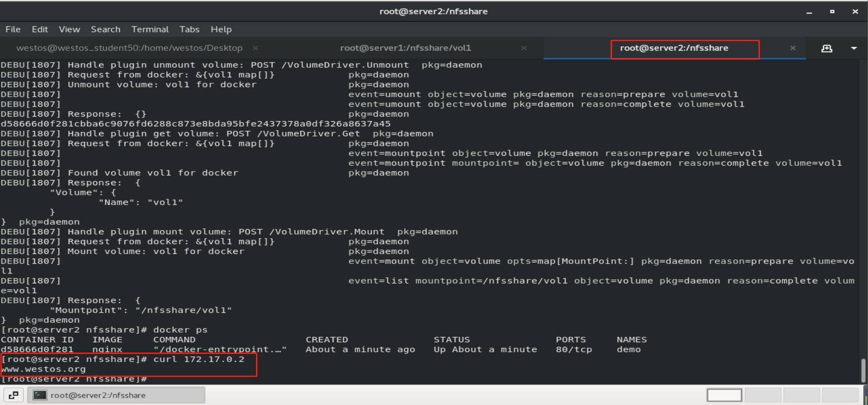868x405 pixels.
Task: Click the terminal icon in taskbar button
Action: click(x=40, y=395)
